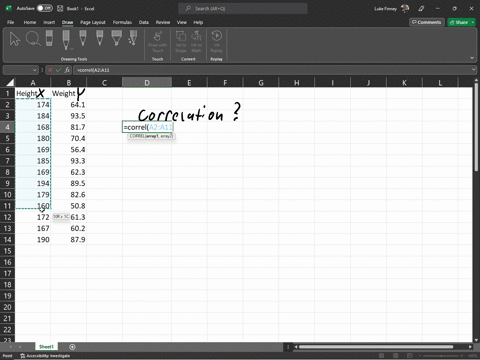Open the Formulas ribbon tab

click(x=122, y=22)
